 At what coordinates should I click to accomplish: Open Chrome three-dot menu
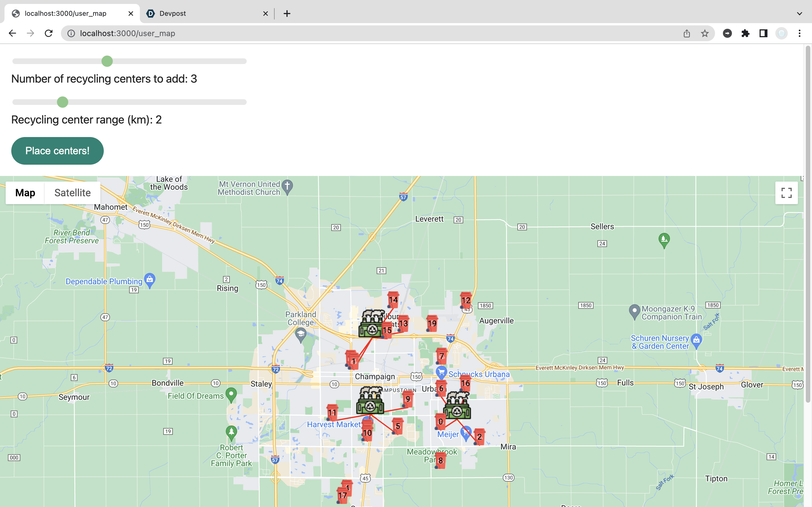click(800, 33)
